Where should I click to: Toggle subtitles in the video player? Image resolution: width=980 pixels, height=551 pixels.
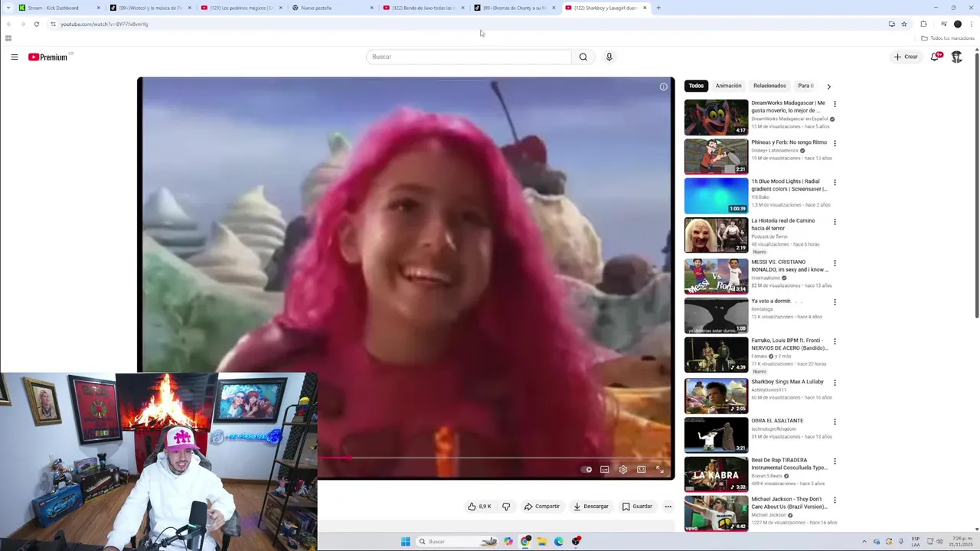(x=605, y=470)
